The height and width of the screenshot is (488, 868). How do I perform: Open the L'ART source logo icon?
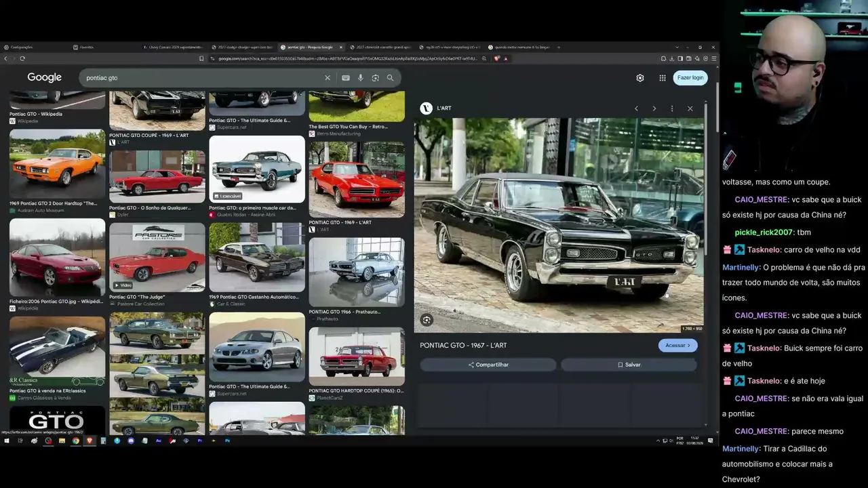[426, 108]
